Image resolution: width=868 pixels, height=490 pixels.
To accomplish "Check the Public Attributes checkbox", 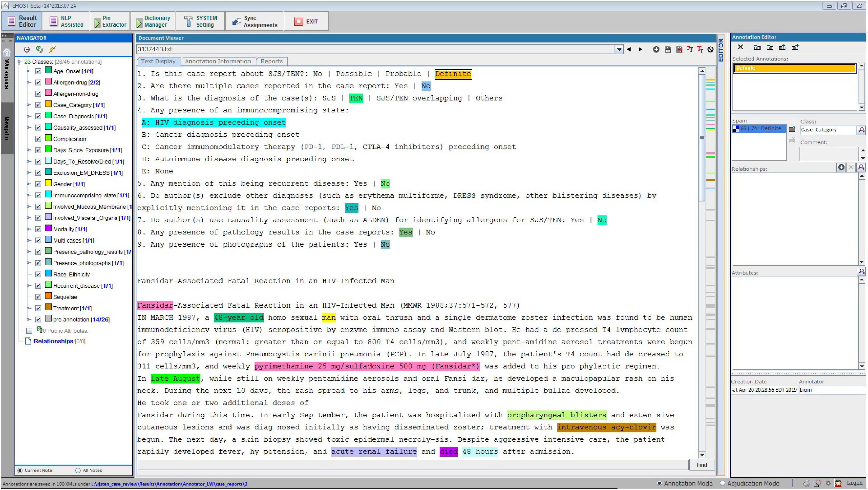I will tap(30, 331).
